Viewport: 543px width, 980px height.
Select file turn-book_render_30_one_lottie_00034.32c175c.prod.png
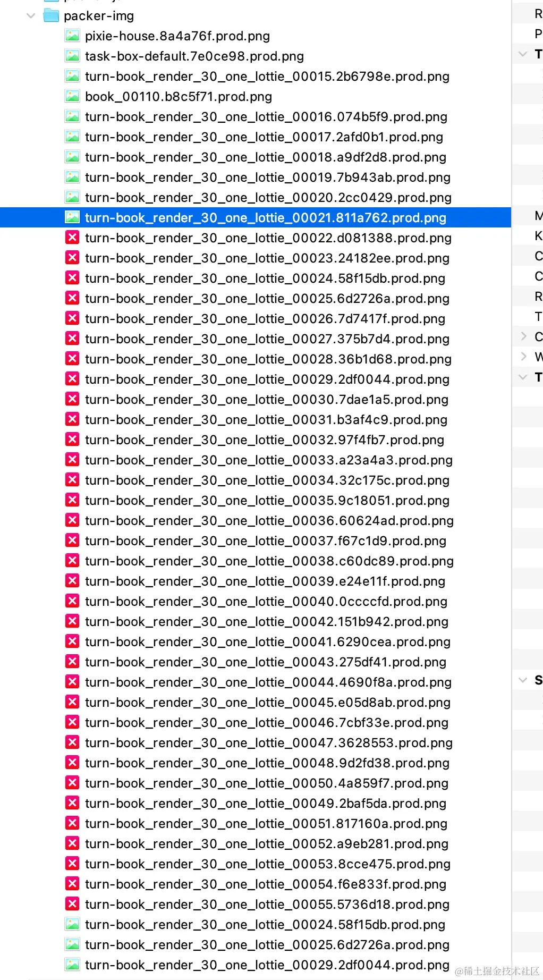(x=267, y=480)
